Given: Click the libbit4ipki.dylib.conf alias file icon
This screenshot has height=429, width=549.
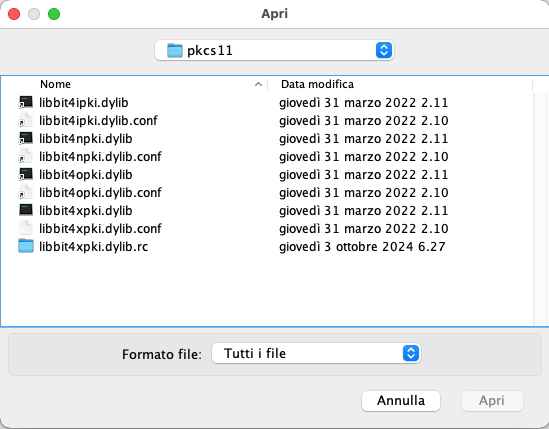Looking at the screenshot, I should (26, 120).
